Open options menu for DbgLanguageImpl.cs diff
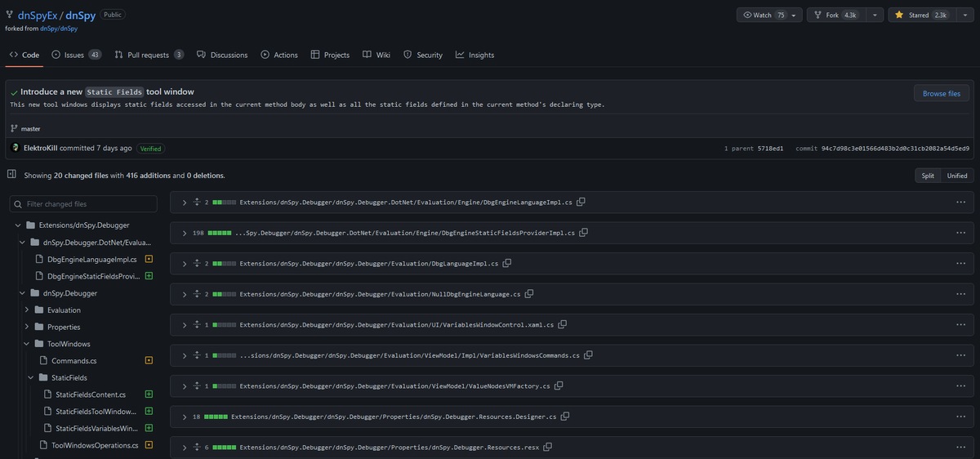980x459 pixels. point(960,263)
